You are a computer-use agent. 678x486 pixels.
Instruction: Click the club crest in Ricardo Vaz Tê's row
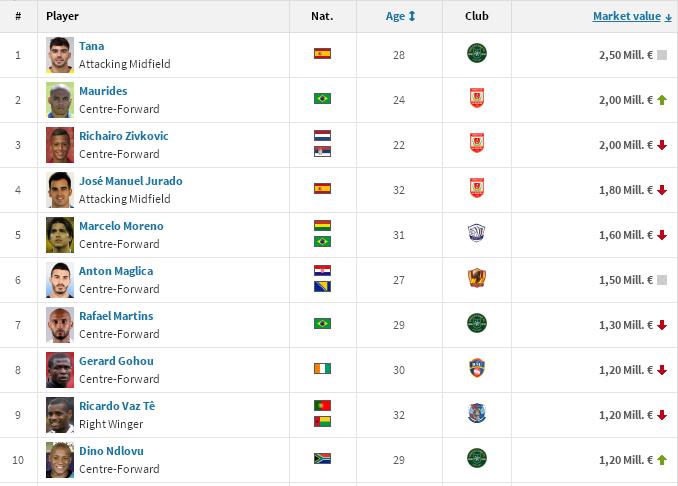(477, 414)
